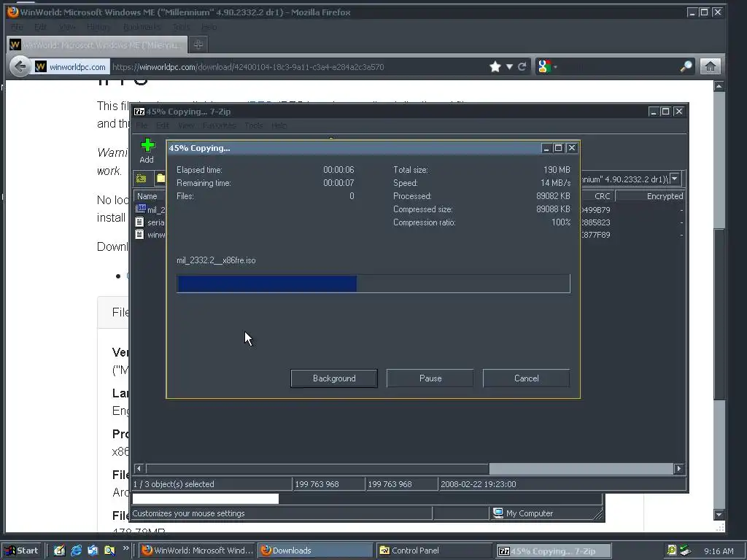This screenshot has height=560, width=747.
Task: Expand the quick launch overflow chevron
Action: (x=125, y=548)
